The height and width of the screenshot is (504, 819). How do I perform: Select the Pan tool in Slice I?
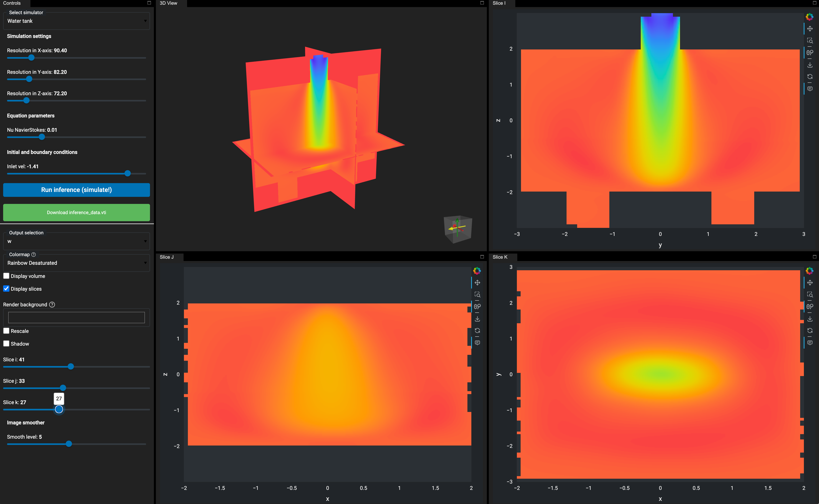(x=810, y=29)
